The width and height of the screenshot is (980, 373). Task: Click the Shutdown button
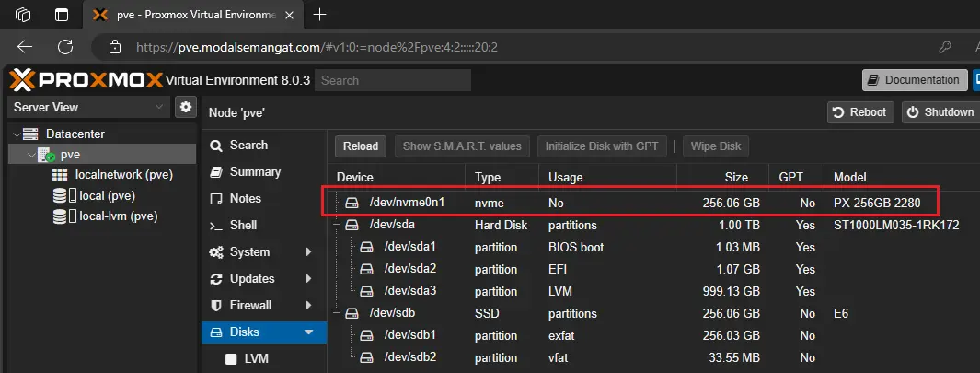coord(940,112)
